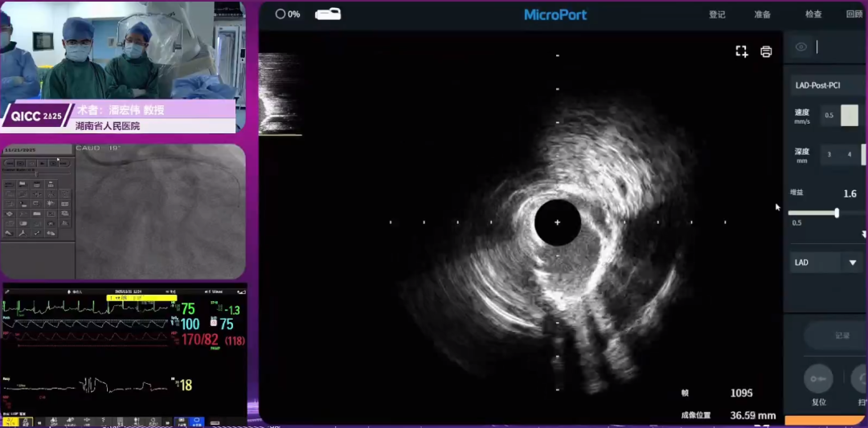Click the print icon above the image
Screen dimensions: 868x428
[x=766, y=51]
